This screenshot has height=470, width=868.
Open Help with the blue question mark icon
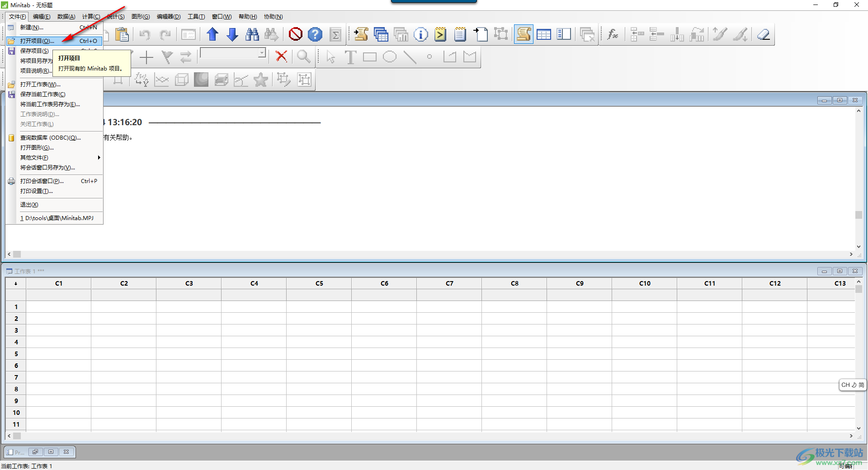[x=315, y=34]
